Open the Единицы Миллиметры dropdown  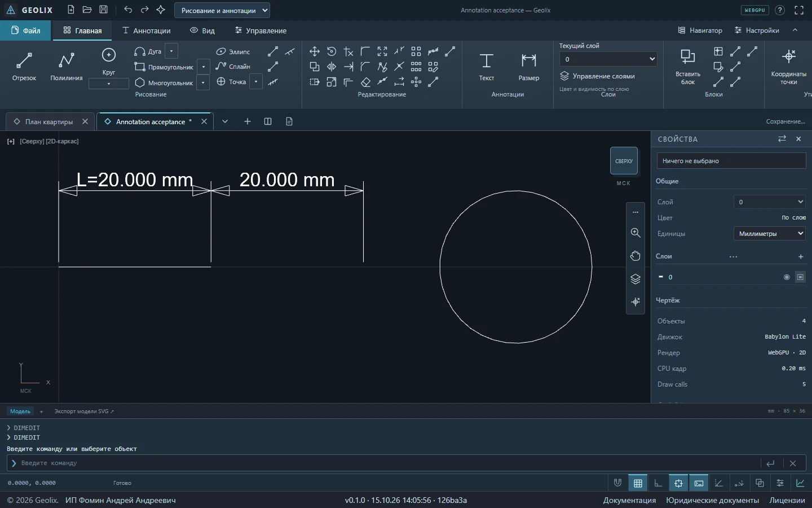tap(770, 234)
